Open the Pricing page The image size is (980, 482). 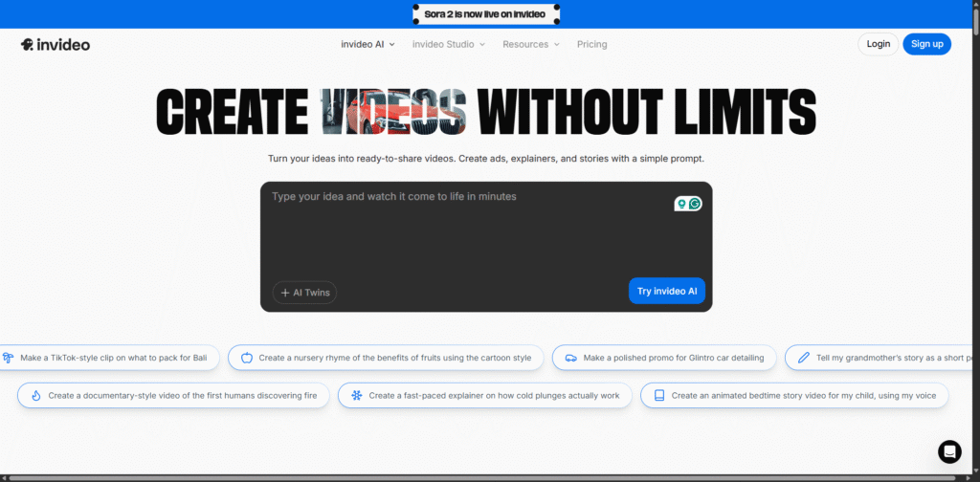(x=591, y=44)
